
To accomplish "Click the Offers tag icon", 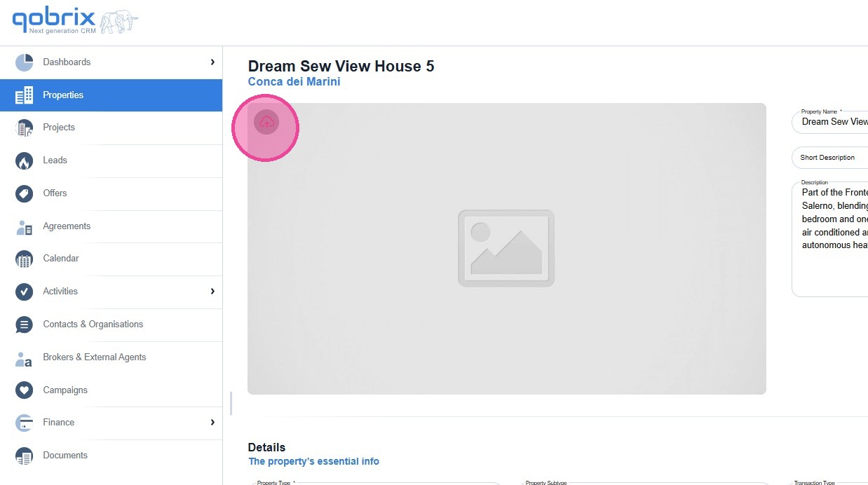I will point(24,193).
